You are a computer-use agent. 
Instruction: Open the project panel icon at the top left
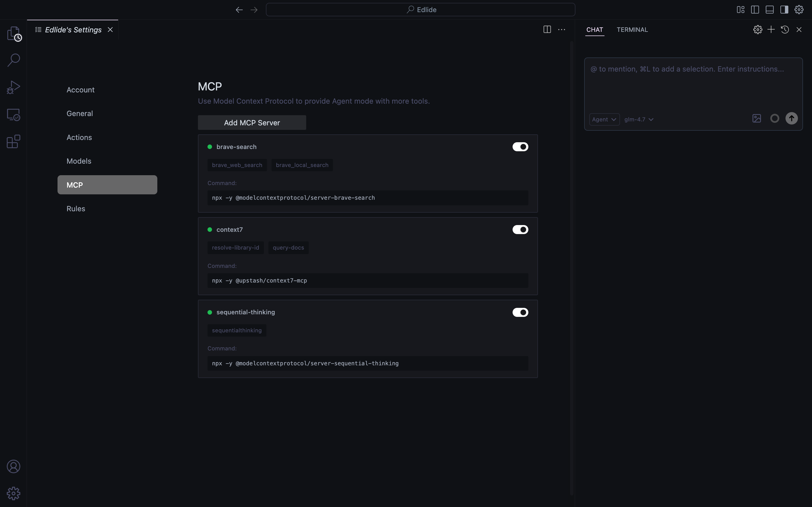14,34
